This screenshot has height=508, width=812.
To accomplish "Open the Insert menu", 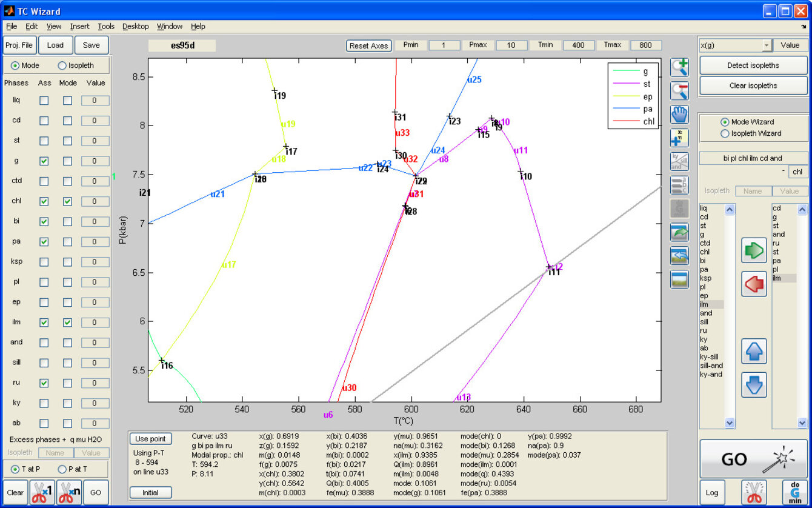I will [79, 27].
